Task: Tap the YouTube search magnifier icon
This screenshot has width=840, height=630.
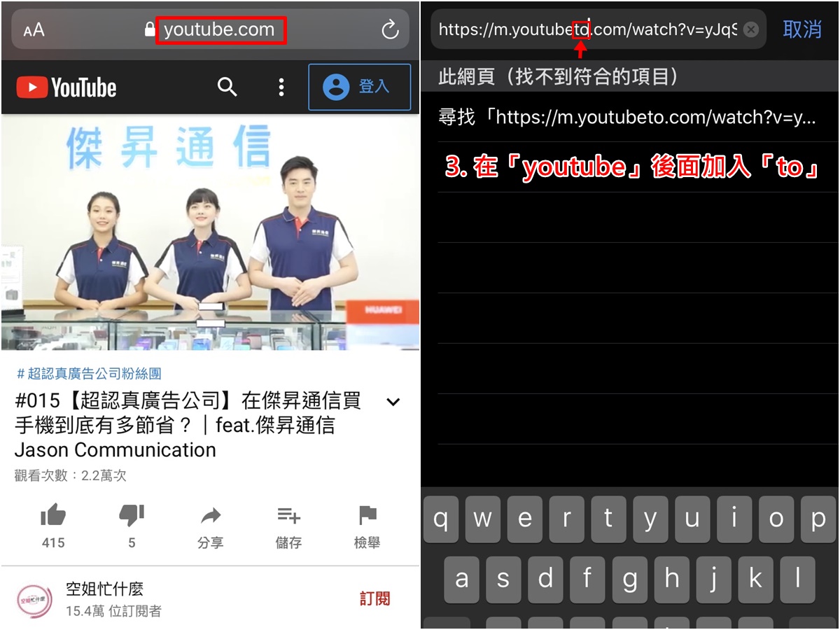Action: tap(227, 87)
